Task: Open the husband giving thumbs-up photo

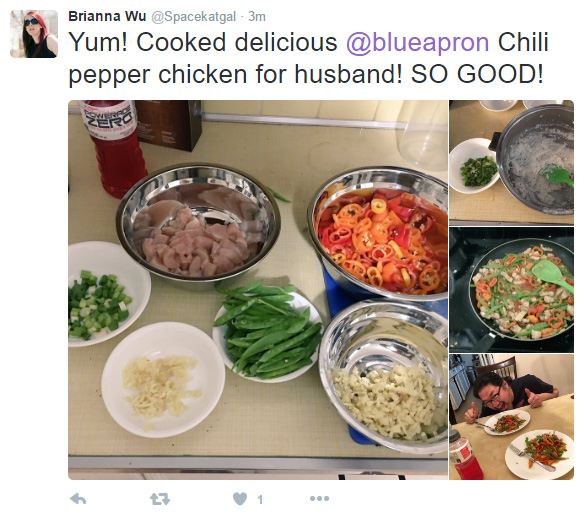Action: click(x=511, y=417)
